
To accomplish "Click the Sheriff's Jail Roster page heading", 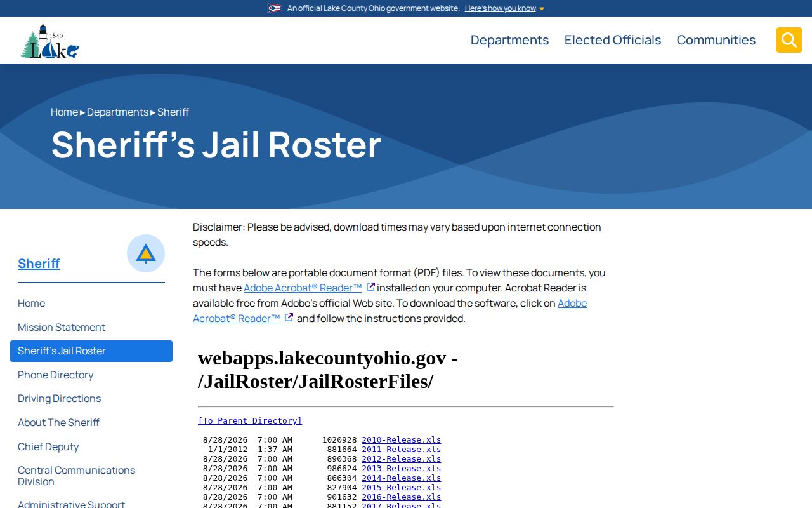I will tap(216, 145).
